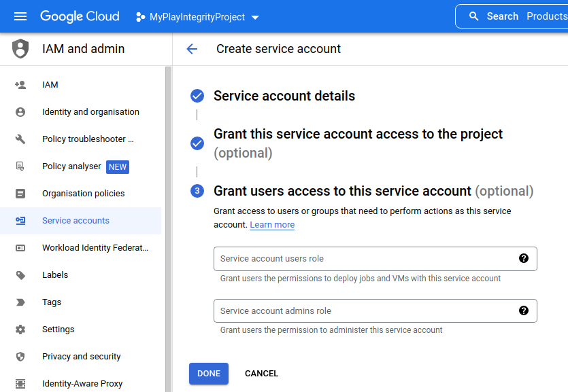
Task: Click help icon beside Service account admins role
Action: click(x=523, y=310)
